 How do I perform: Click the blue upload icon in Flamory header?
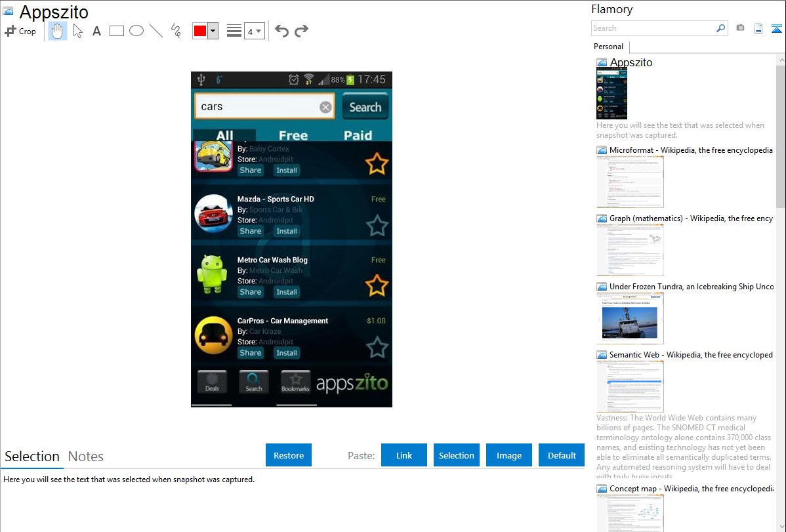[776, 28]
